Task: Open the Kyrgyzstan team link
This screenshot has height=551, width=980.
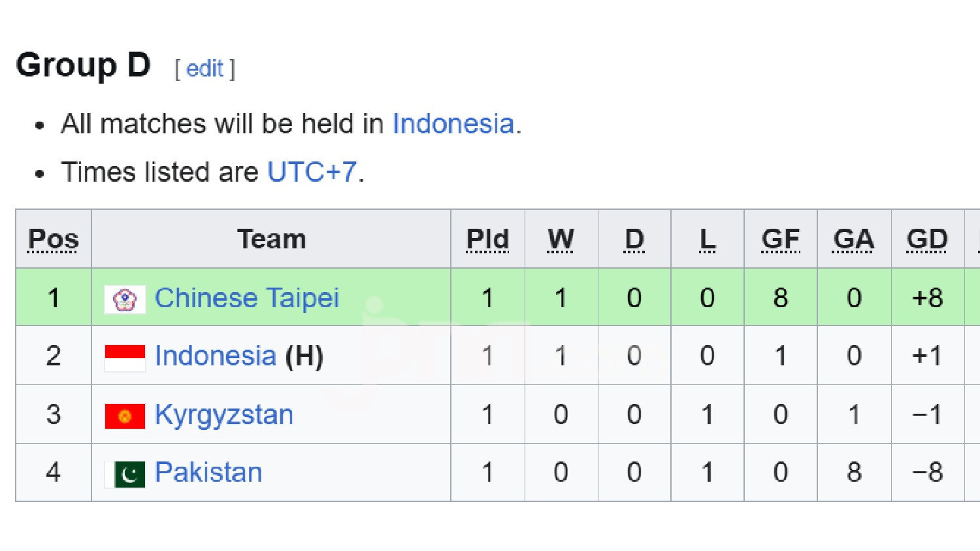Action: pos(224,415)
